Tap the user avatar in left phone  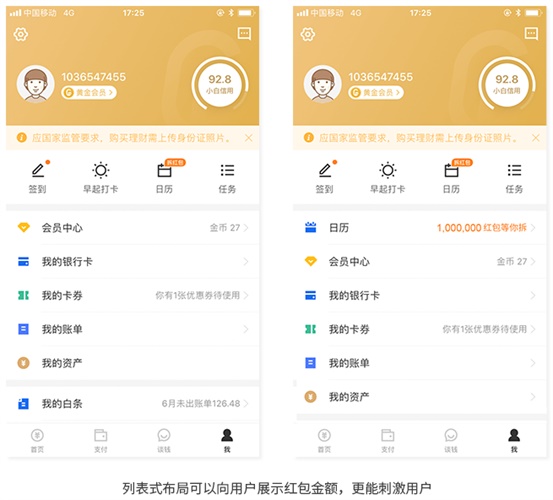[x=36, y=84]
